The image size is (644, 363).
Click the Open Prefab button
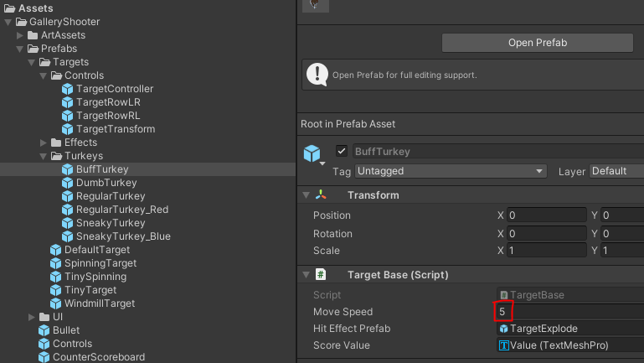(537, 43)
